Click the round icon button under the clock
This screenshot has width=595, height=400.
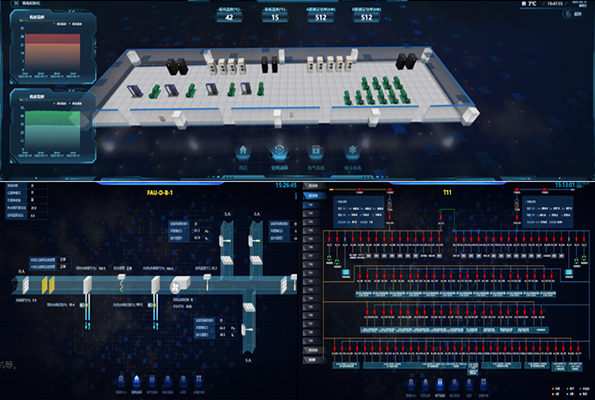(x=568, y=14)
